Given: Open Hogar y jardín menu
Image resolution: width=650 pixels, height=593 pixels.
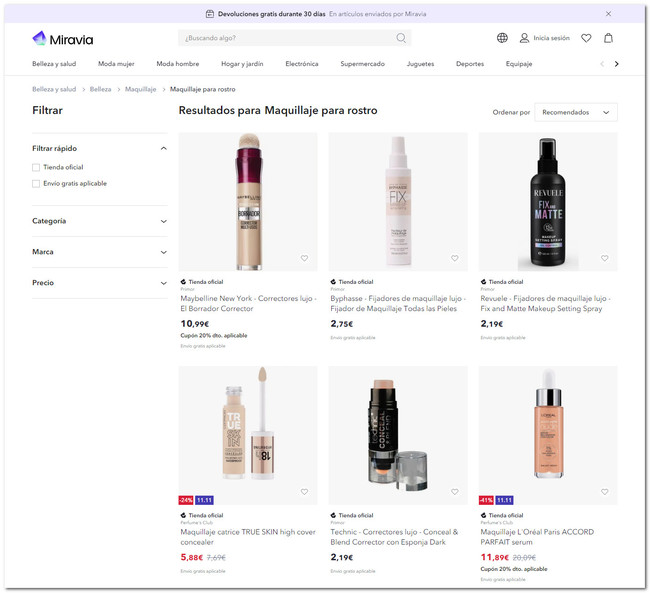Looking at the screenshot, I should point(242,64).
